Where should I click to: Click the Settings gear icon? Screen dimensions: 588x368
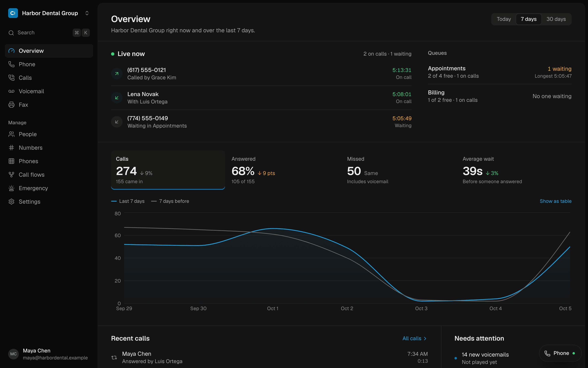(11, 202)
